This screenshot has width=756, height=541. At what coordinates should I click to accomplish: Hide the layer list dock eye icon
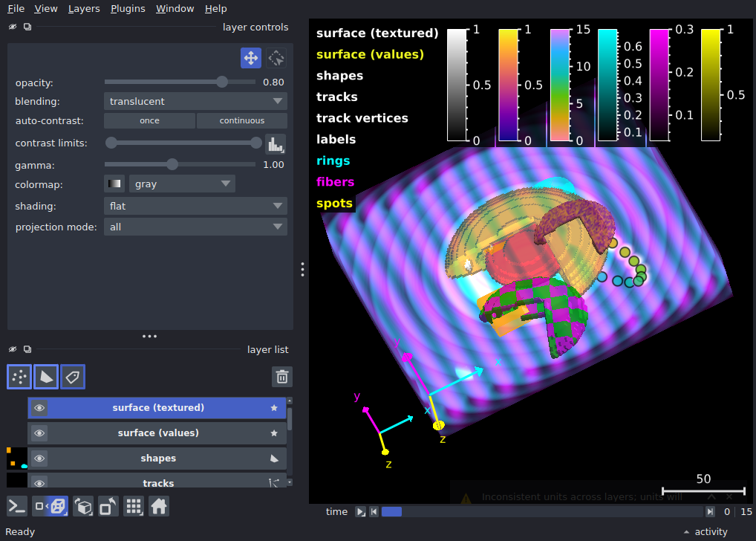(13, 349)
